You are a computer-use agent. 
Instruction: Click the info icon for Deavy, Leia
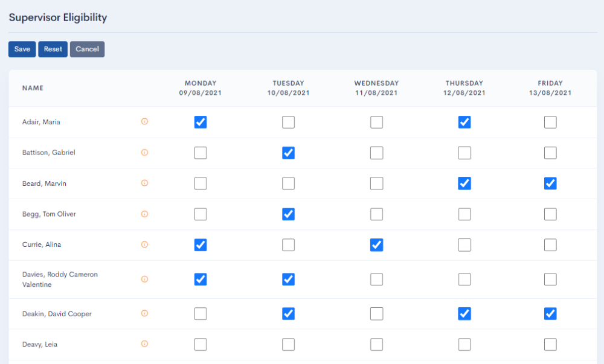click(144, 344)
